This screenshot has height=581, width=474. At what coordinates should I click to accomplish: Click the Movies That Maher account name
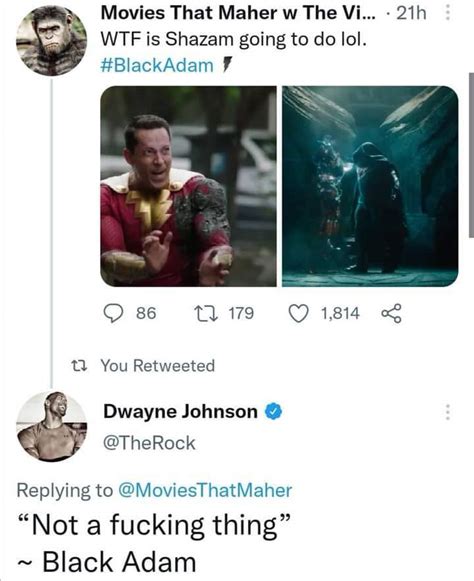[x=238, y=14]
